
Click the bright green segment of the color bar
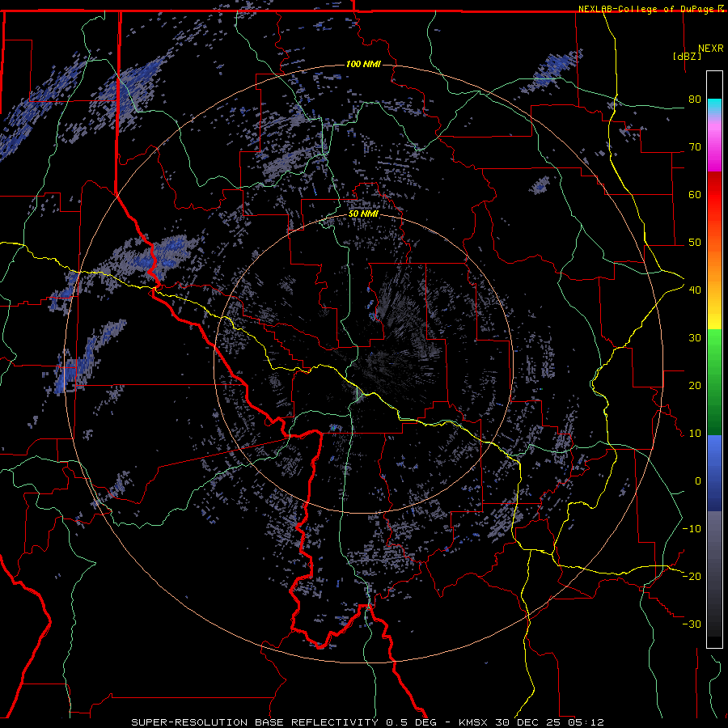(714, 346)
